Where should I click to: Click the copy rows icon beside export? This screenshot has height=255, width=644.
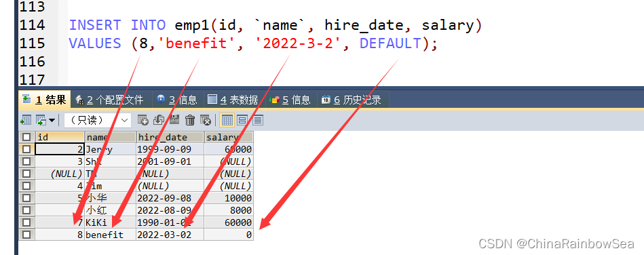41,120
